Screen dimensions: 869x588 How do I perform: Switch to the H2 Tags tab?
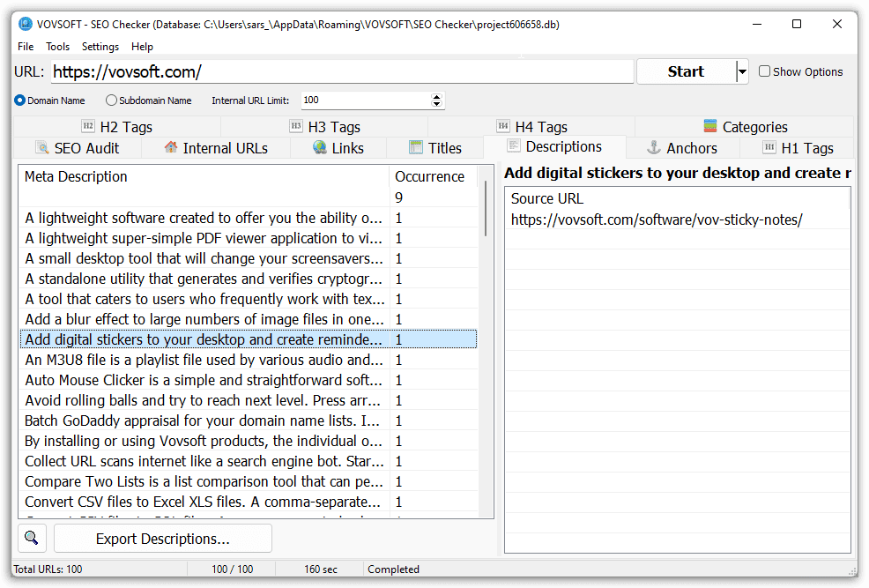pos(117,127)
